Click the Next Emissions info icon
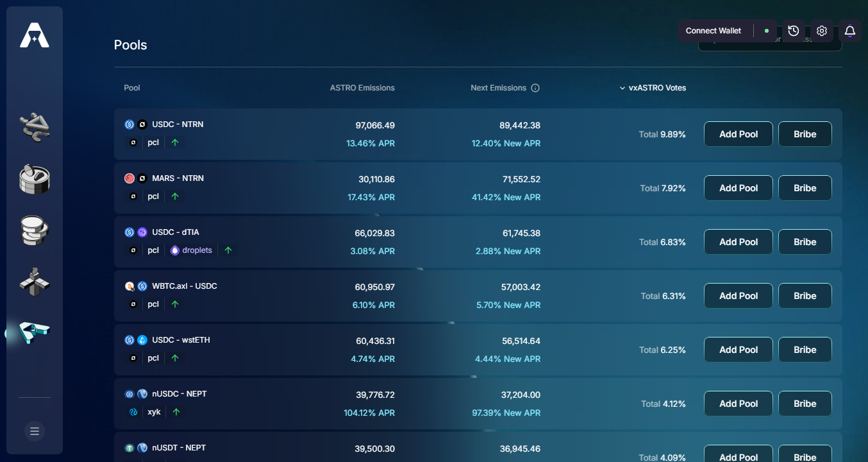Screen dimensions: 868x462 click(x=535, y=88)
